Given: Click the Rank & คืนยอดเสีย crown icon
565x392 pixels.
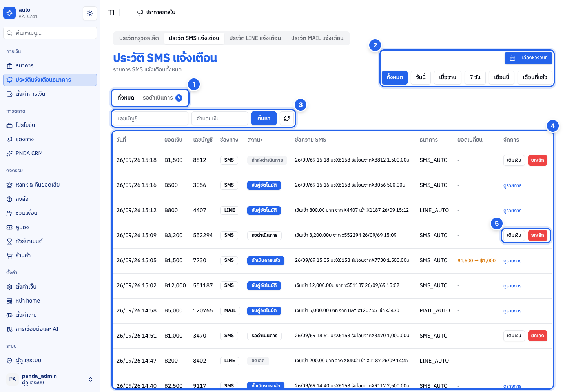Looking at the screenshot, I should [9, 185].
